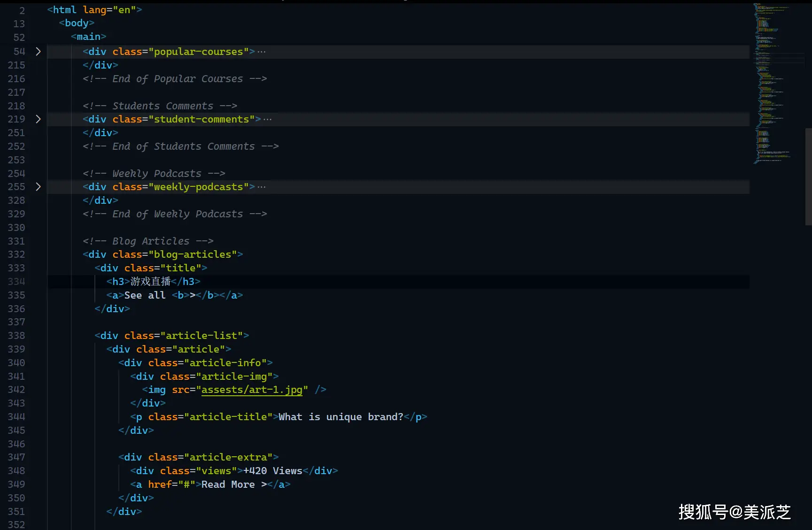The image size is (812, 530).
Task: Click the article-extra class value
Action: (228, 457)
